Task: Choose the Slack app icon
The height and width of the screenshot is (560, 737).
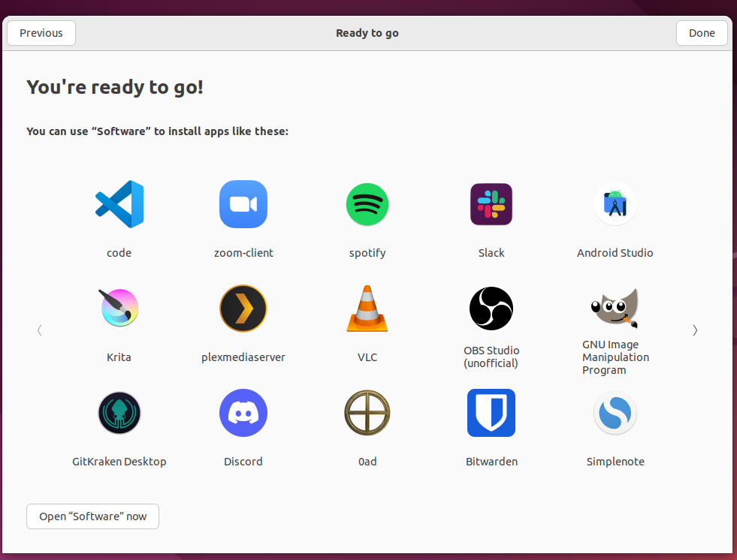Action: point(491,204)
